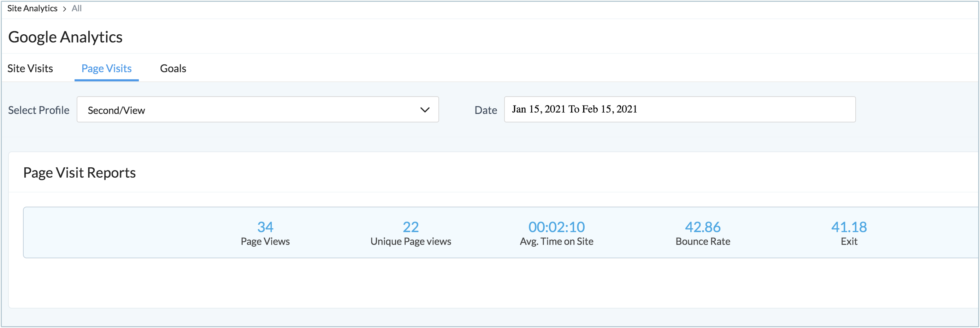Click the date range input field
Screen dimensions: 980x328
679,109
